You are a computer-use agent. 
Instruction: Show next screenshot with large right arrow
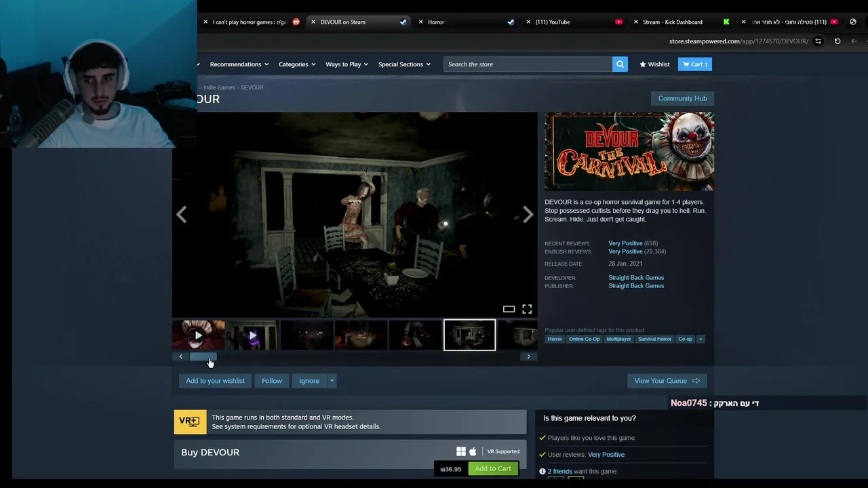[528, 215]
